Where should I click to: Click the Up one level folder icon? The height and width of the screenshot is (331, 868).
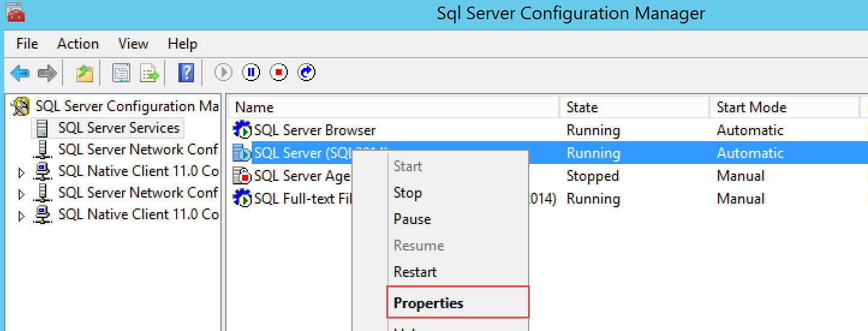click(x=85, y=73)
